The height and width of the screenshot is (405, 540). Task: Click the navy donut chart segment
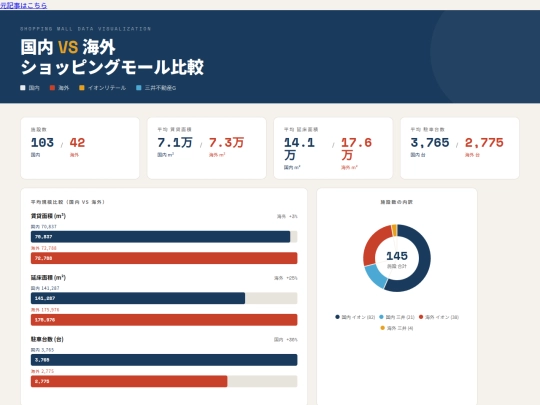(424, 262)
